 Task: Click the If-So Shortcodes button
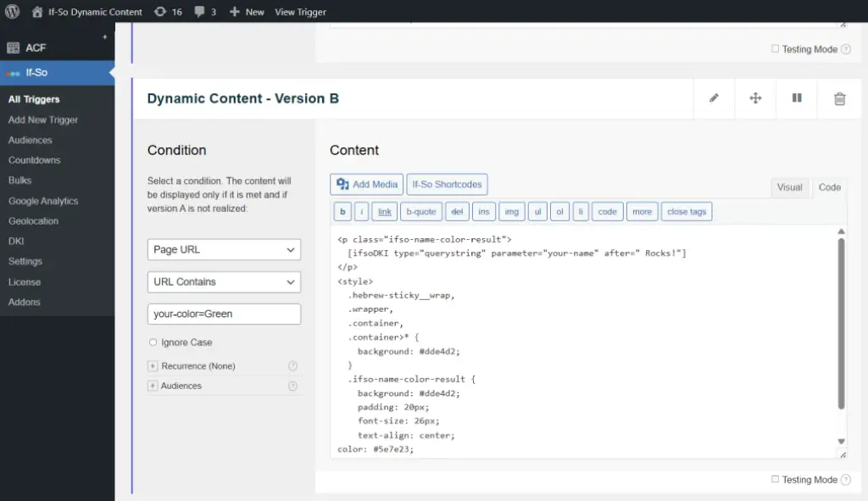click(x=447, y=184)
